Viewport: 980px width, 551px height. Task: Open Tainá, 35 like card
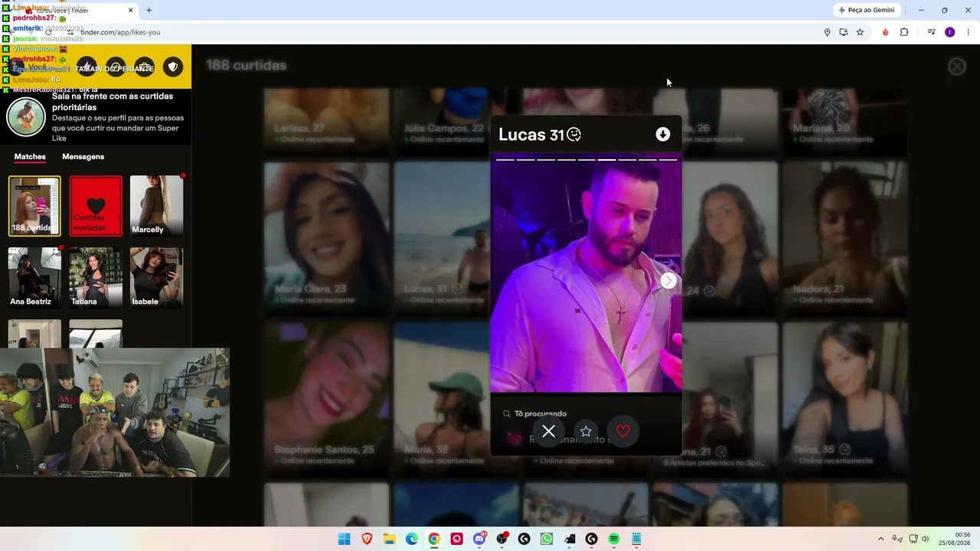(844, 399)
